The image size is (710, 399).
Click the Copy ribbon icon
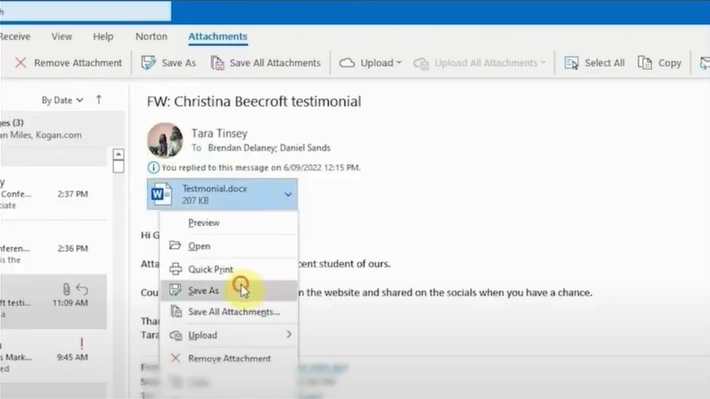[x=645, y=62]
